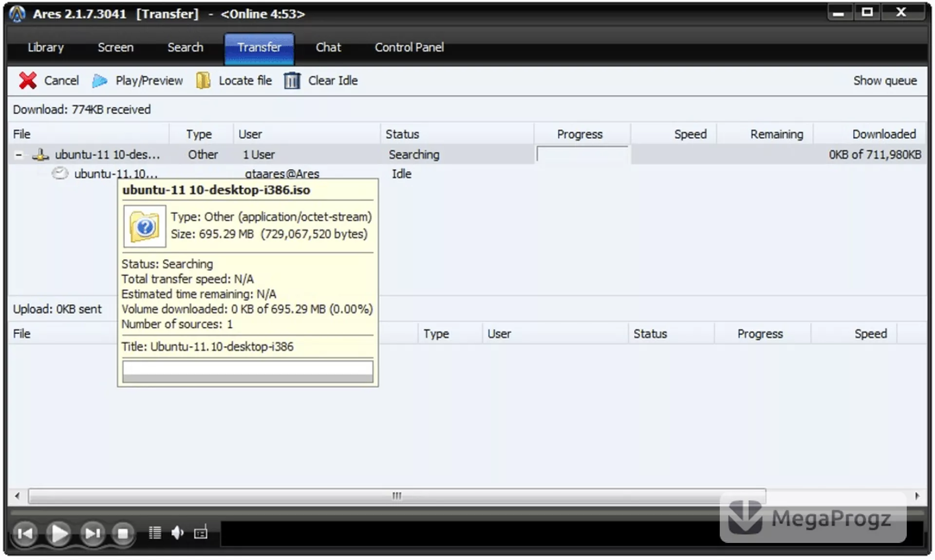Sort downloads by File column header
The image size is (935, 560).
89,134
